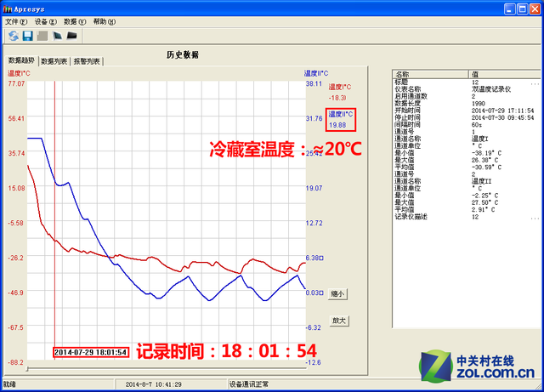The height and width of the screenshot is (392, 544).
Task: Click the monitor-shaped toolbar icon
Action: [57, 36]
